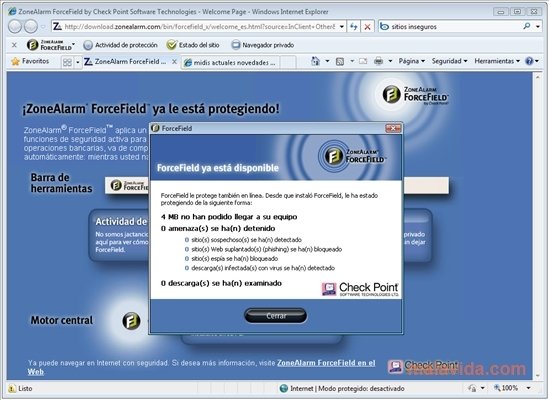Click 'Barra de herramientas' heading
The height and width of the screenshot is (400, 549).
tap(61, 183)
